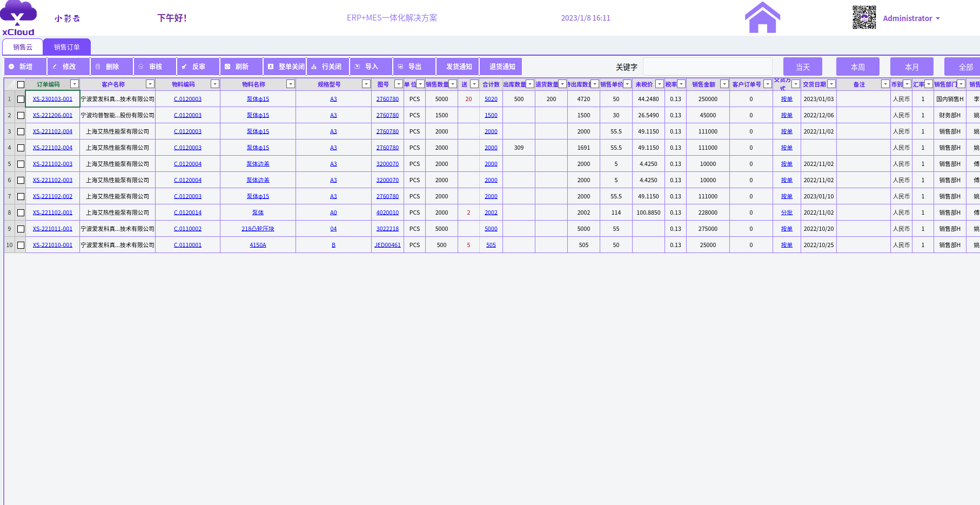Image resolution: width=980 pixels, height=505 pixels.
Task: Open the 物料名称 column filter dropdown
Action: click(291, 84)
